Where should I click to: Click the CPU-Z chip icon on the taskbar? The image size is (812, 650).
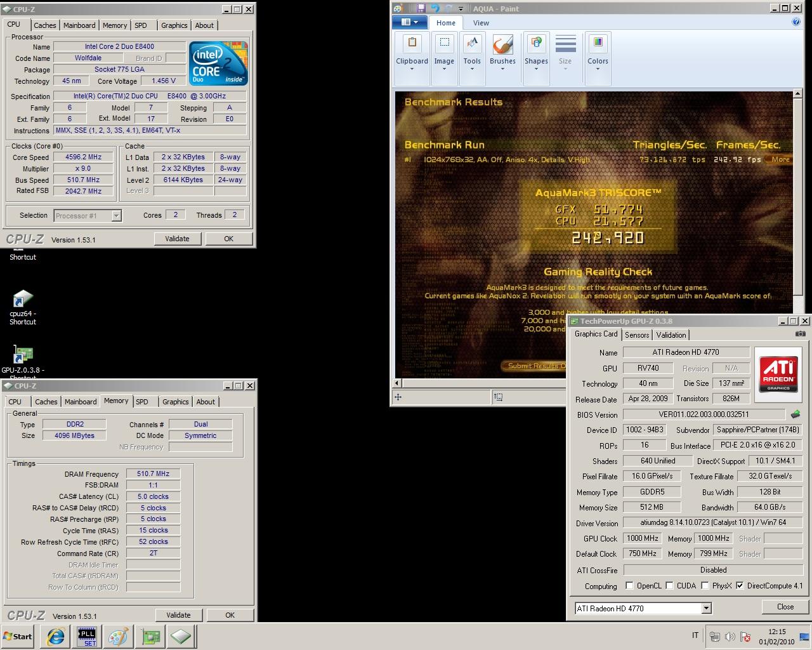click(181, 636)
